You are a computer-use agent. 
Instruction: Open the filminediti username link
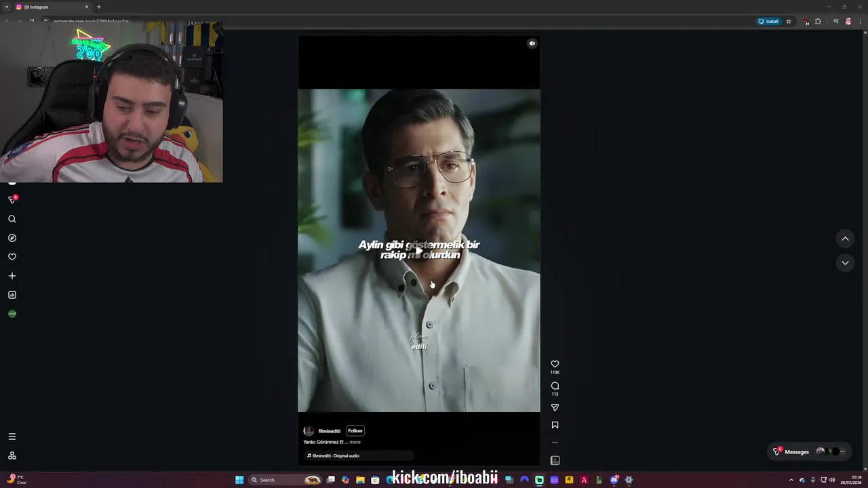[x=329, y=431]
